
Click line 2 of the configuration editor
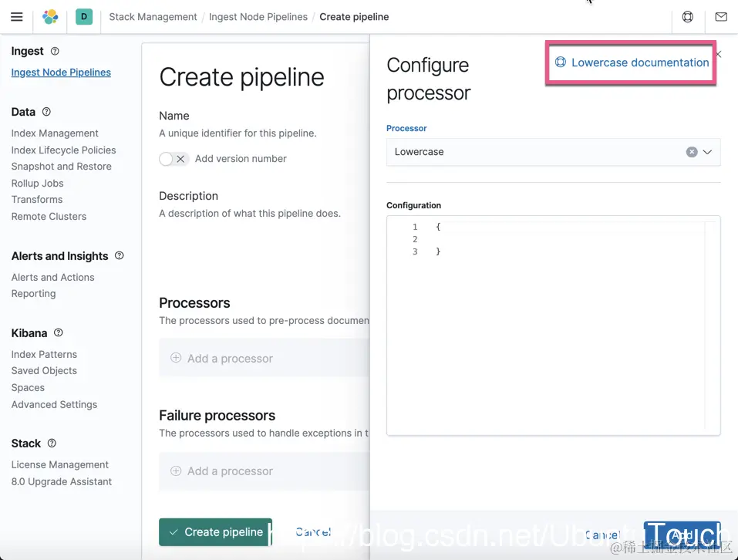553,239
